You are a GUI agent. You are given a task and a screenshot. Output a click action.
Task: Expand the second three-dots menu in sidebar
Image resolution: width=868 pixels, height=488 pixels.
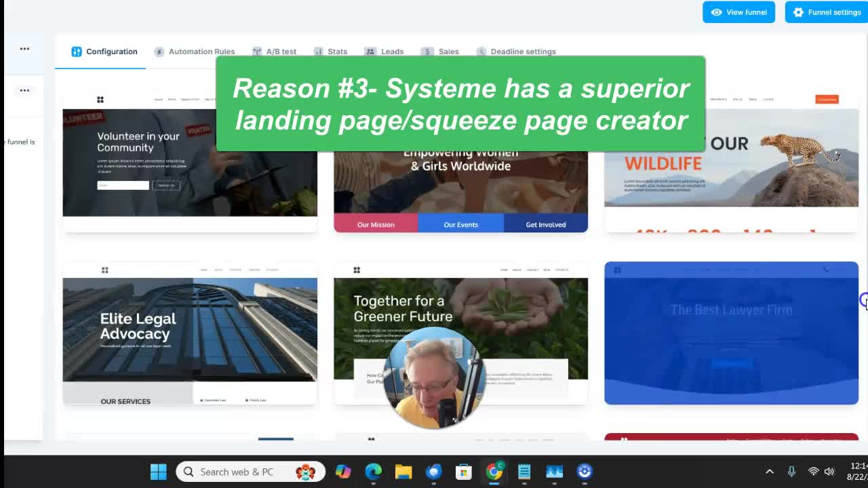pos(24,90)
